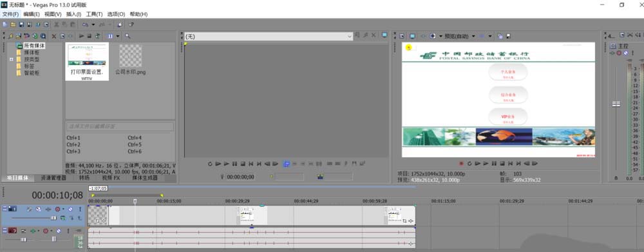Open the project video properties icon in preview

coord(401,37)
